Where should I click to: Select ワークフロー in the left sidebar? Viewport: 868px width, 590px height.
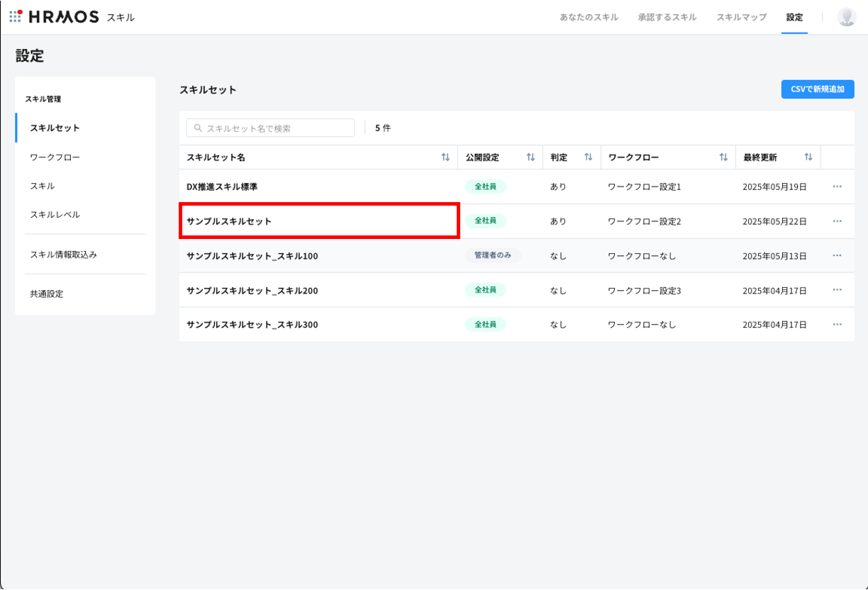click(55, 157)
